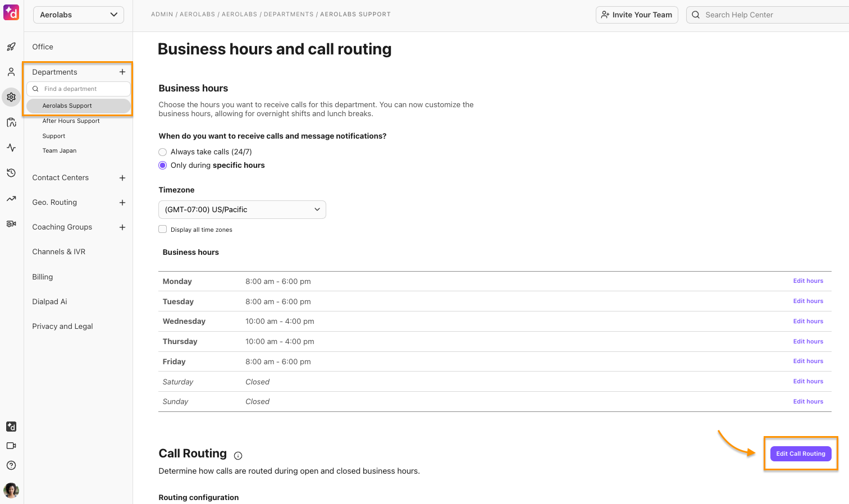Viewport: 849px width, 504px height.
Task: Open the rocket launch icon in sidebar
Action: [11, 47]
